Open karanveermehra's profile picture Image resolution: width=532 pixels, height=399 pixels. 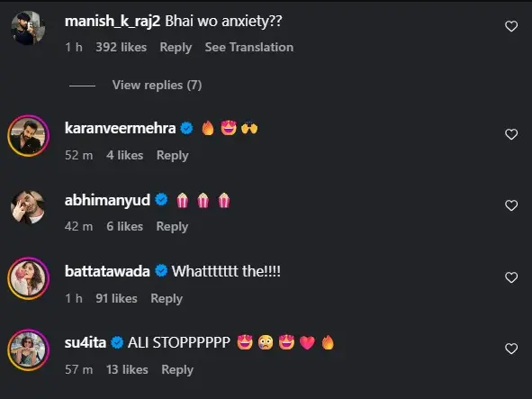click(x=29, y=136)
